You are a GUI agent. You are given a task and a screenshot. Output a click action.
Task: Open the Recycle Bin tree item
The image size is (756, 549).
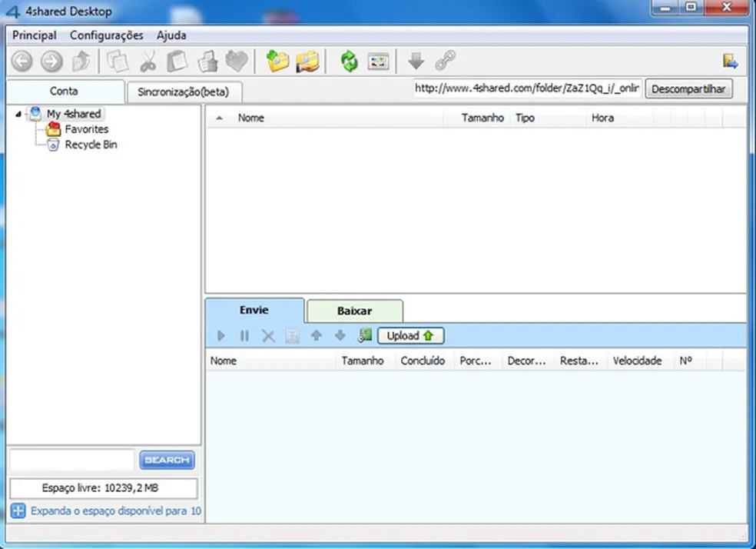pyautogui.click(x=90, y=145)
